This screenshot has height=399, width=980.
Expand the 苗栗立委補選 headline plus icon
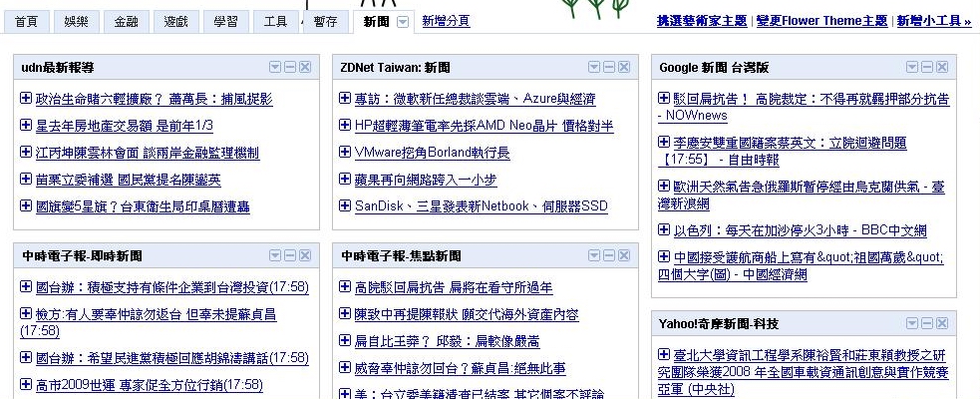coord(26,179)
